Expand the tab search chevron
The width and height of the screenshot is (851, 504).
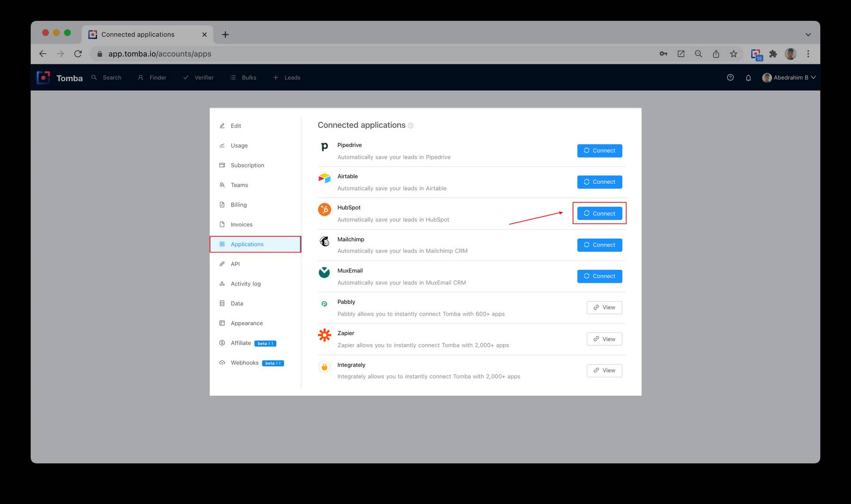tap(808, 35)
